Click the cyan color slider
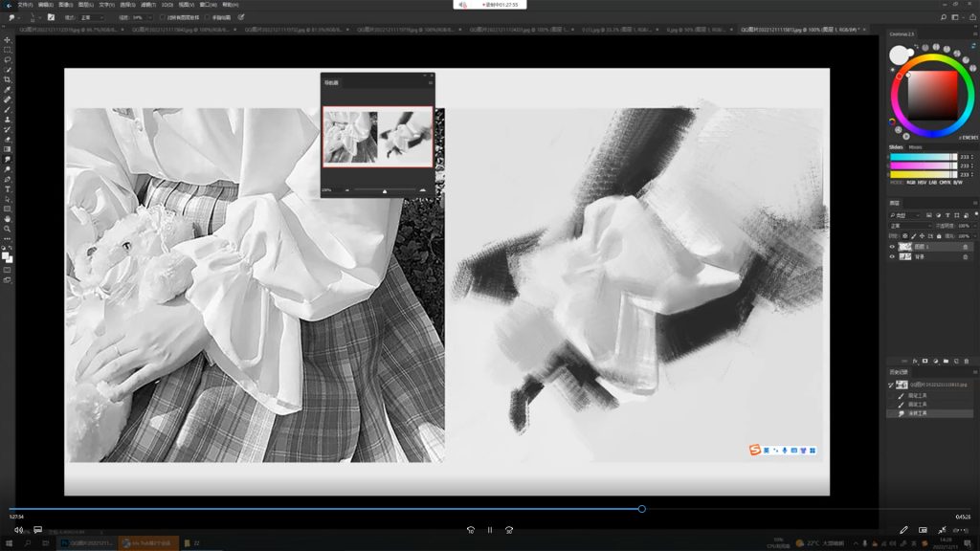The height and width of the screenshot is (551, 980). (x=923, y=156)
